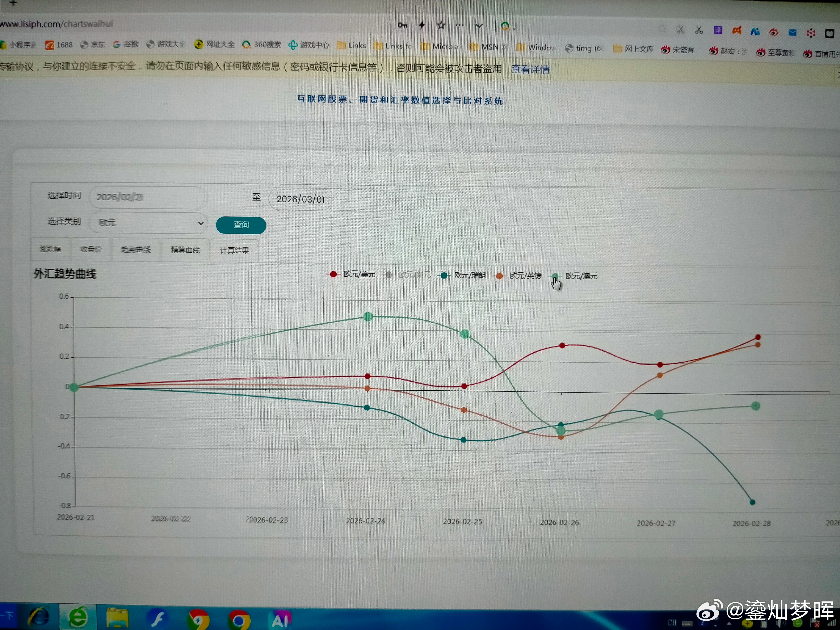
Task: Click the orange 欧元/英镑 legend color marker
Action: click(499, 276)
